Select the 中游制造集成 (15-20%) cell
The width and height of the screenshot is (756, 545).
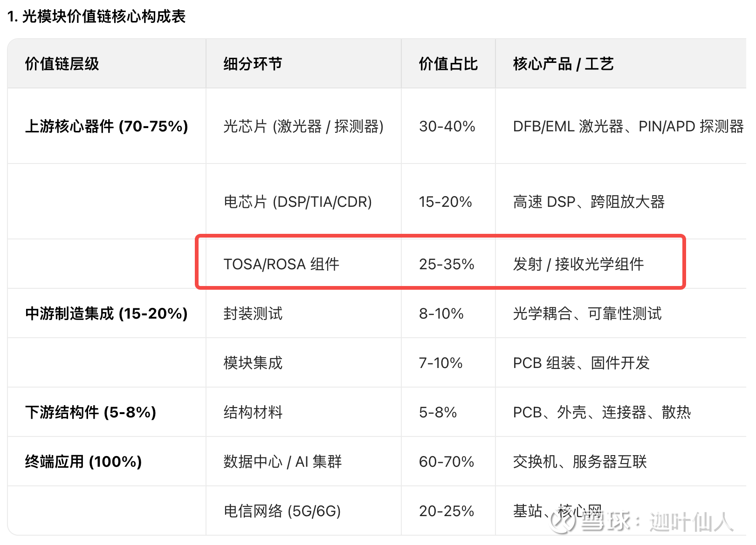(106, 313)
